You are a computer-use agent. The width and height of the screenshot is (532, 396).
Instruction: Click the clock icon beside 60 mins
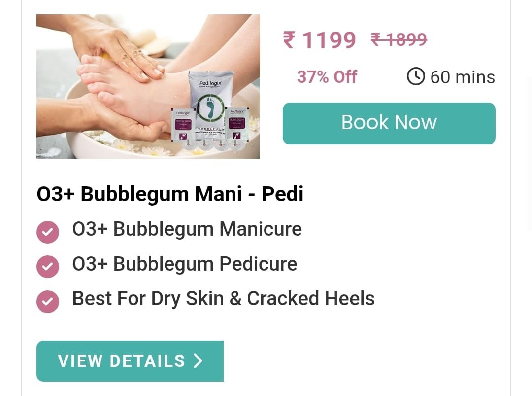pos(416,76)
